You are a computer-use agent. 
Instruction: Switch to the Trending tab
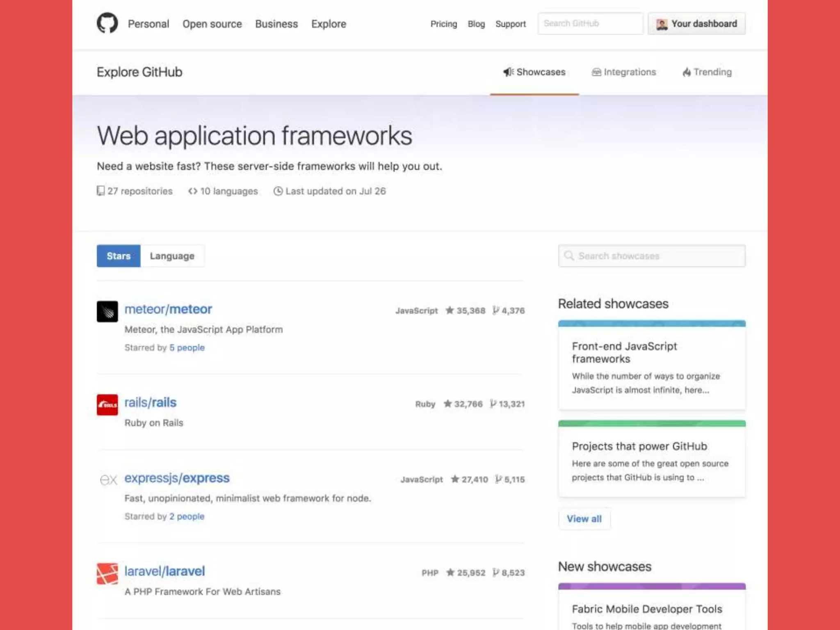coord(707,72)
